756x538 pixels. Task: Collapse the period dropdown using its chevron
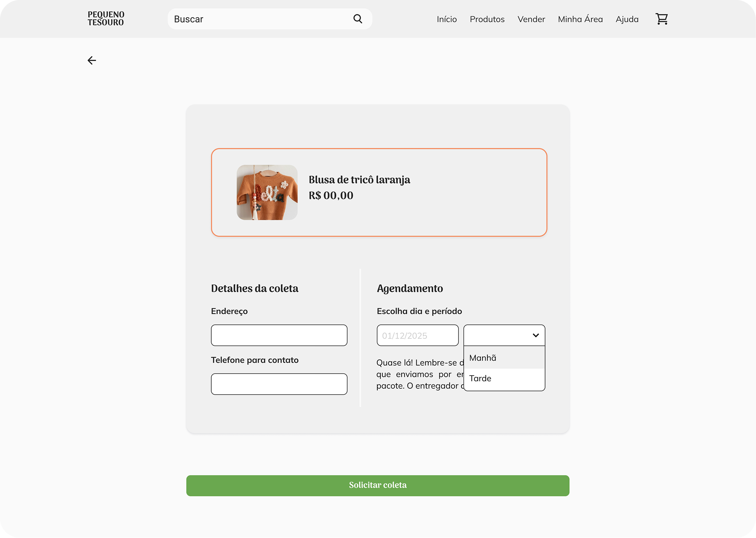point(535,335)
